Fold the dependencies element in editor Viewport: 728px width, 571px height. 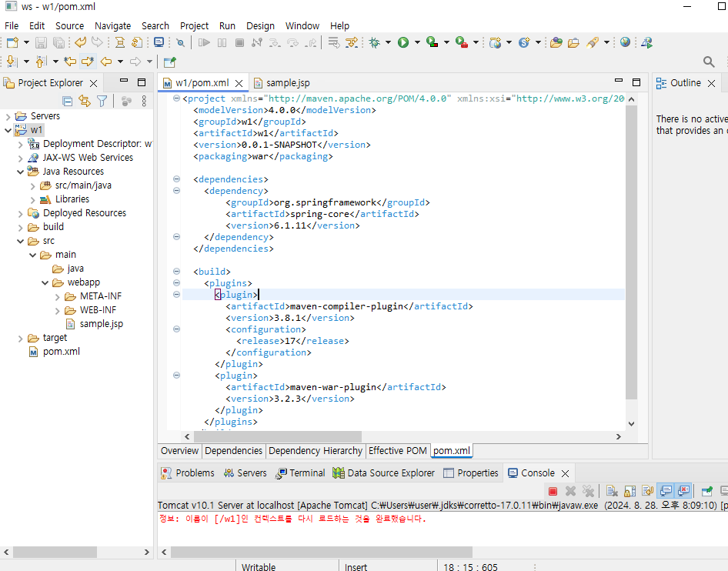(x=177, y=179)
